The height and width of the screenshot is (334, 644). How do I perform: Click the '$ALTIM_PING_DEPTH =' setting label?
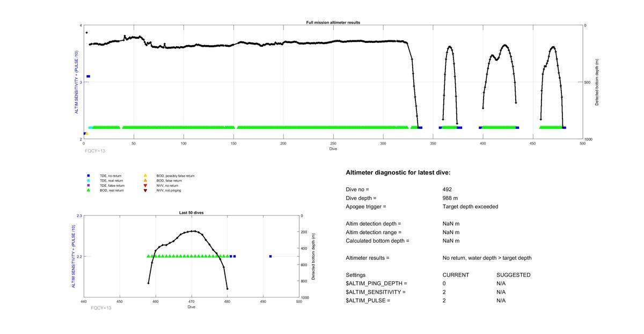377,284
